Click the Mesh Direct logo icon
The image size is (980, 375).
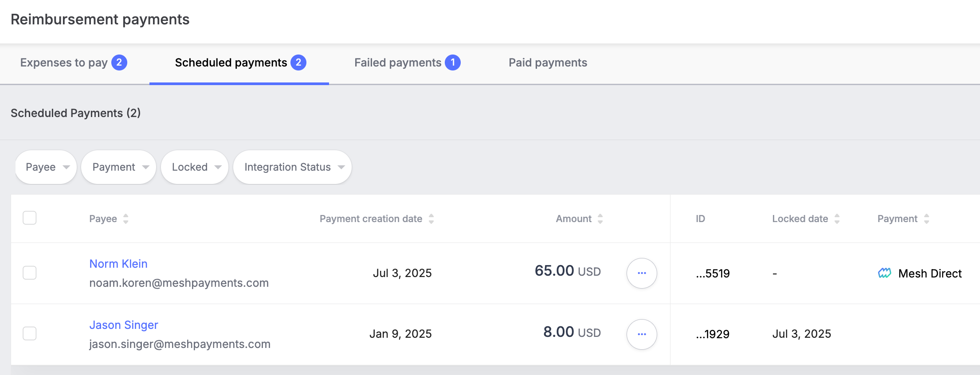pyautogui.click(x=885, y=273)
